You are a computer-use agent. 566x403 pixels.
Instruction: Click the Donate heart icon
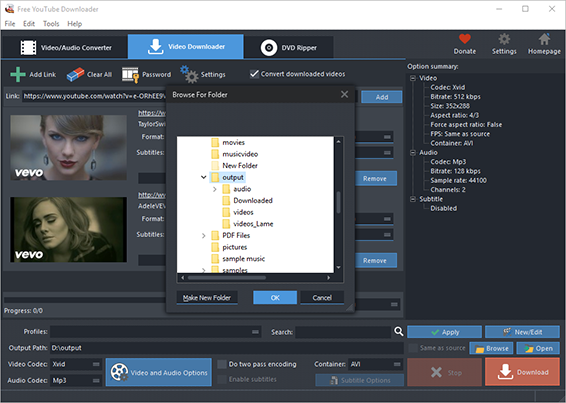(x=465, y=39)
